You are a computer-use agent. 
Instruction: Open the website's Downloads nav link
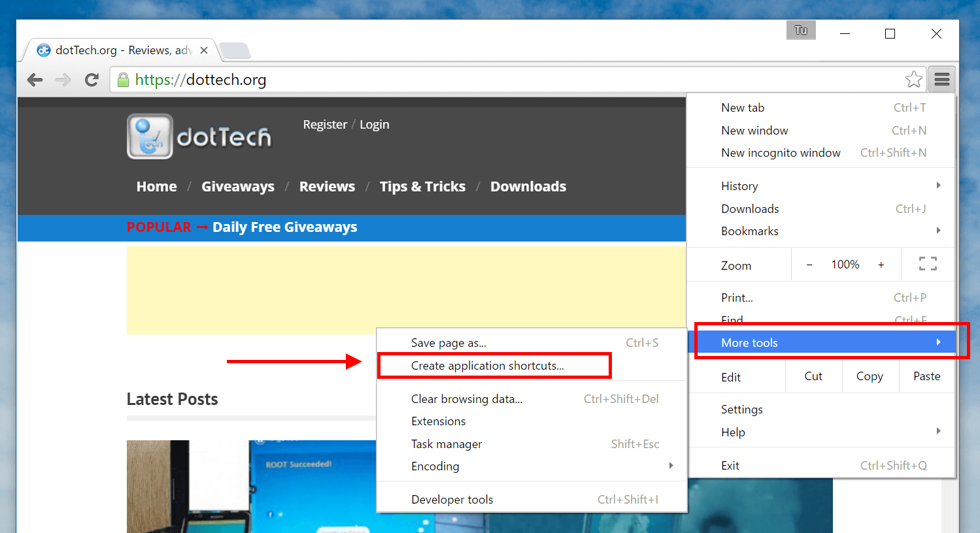(528, 187)
